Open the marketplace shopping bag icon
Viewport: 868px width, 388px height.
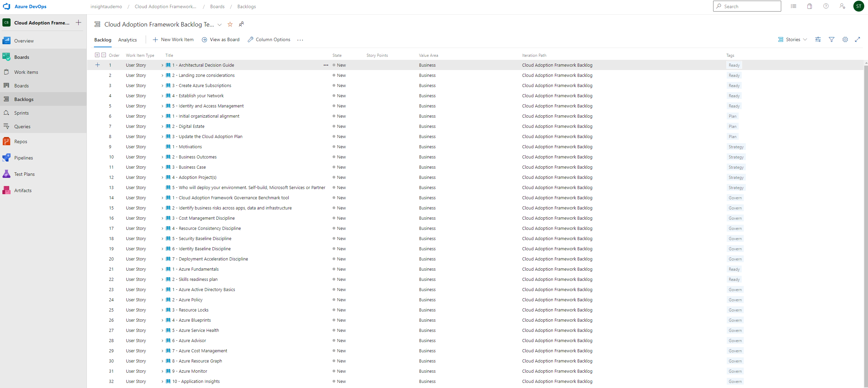click(810, 6)
